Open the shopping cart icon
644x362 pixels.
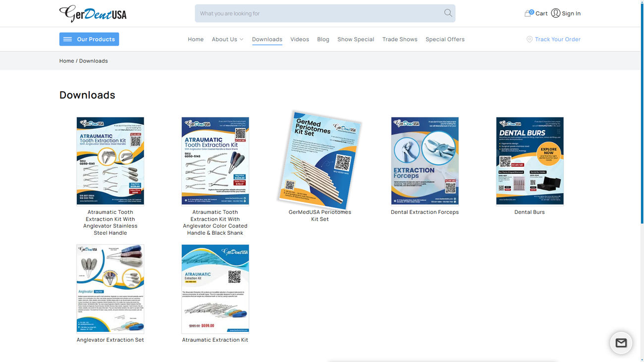[x=528, y=13]
